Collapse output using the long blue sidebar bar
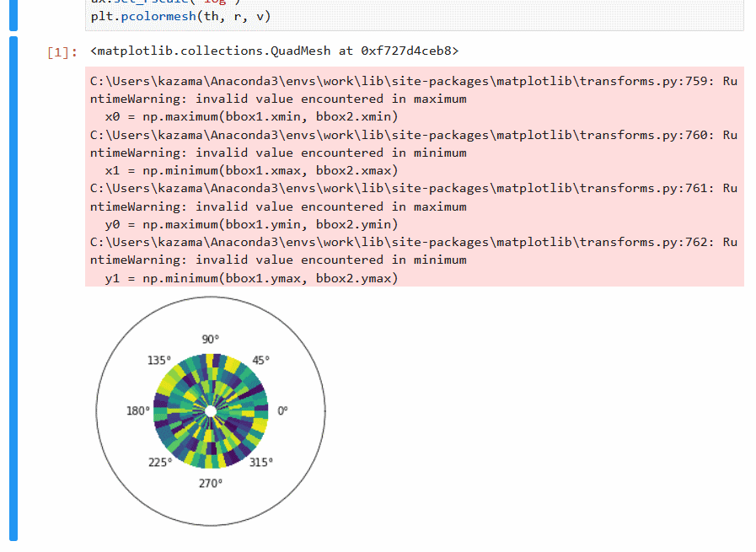The width and height of the screenshot is (756, 552). coord(13,287)
